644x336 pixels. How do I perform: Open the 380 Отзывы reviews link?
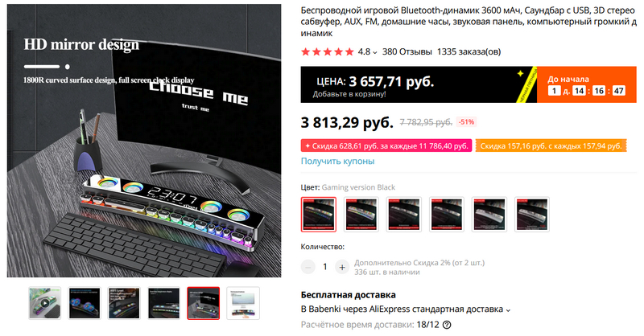click(407, 51)
